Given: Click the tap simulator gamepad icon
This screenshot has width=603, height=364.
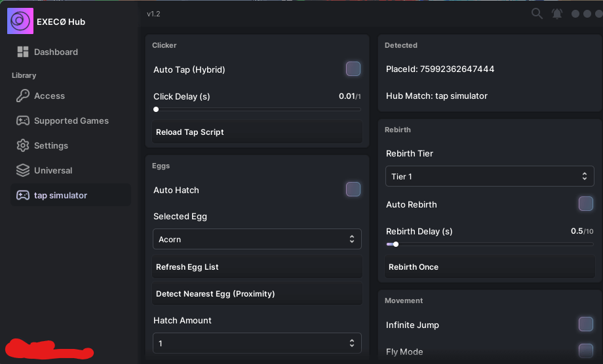Looking at the screenshot, I should (x=23, y=195).
